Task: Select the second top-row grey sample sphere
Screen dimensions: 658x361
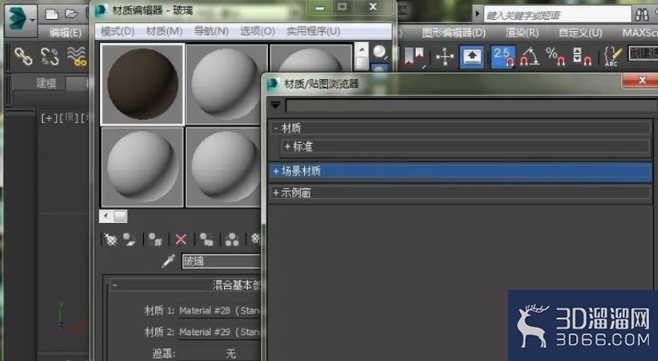Action: [227, 84]
